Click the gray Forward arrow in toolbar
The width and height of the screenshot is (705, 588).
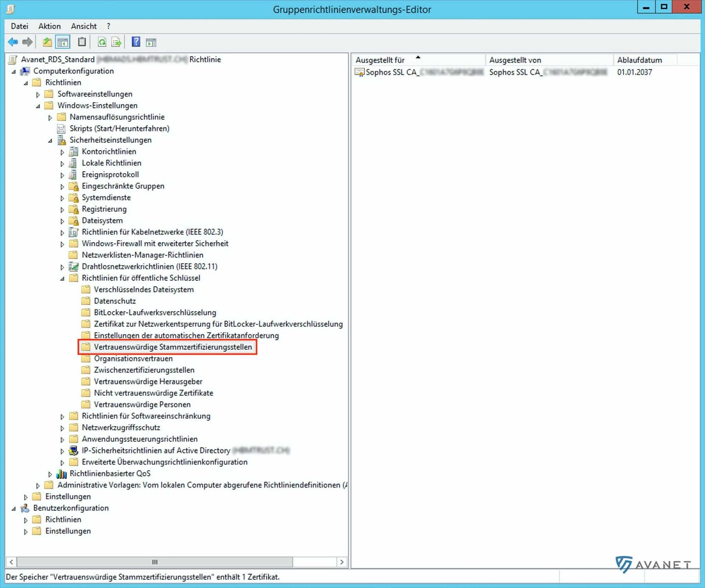click(28, 42)
